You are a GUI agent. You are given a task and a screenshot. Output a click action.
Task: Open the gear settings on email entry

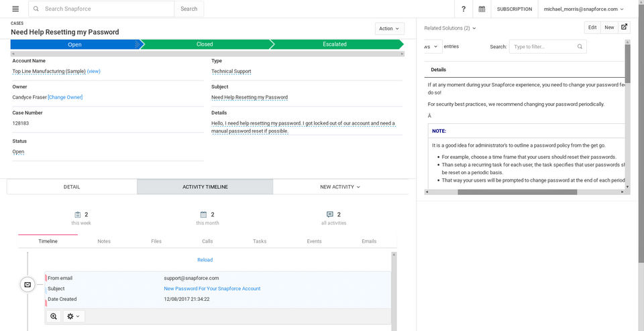click(74, 316)
